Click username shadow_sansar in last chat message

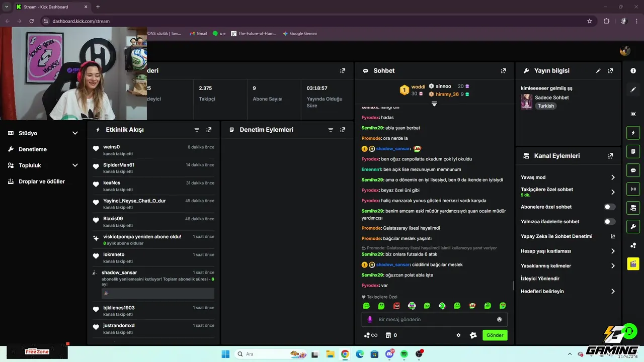point(393,264)
